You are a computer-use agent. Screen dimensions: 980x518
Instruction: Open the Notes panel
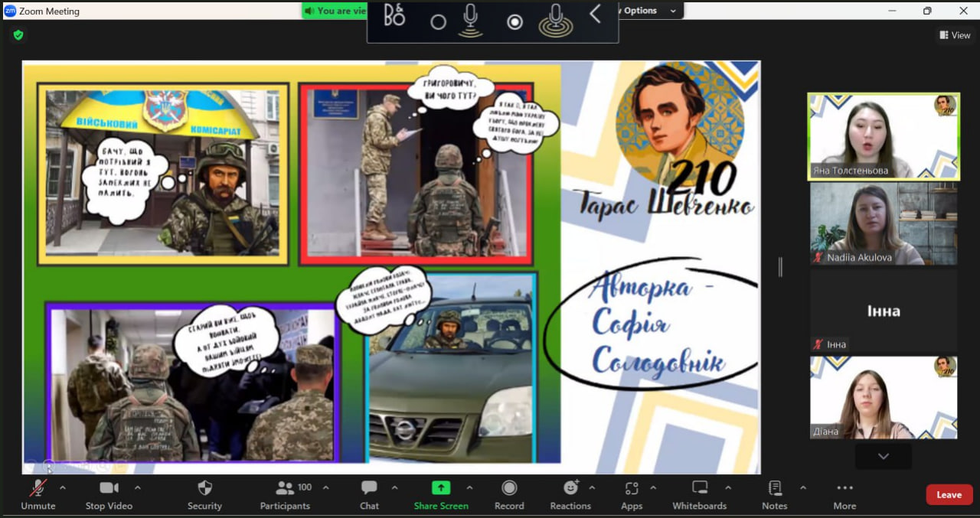(x=774, y=495)
